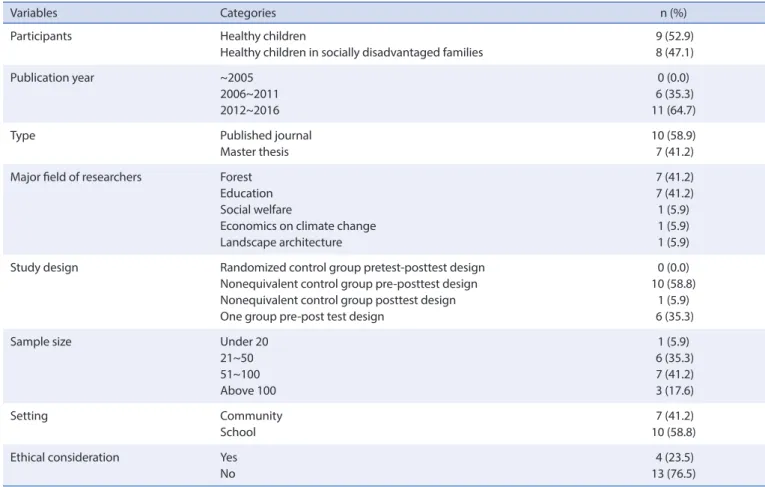This screenshot has width=765, height=487.
Task: Click the '0 (0.0)' value for ~2005
Action: pos(673,78)
